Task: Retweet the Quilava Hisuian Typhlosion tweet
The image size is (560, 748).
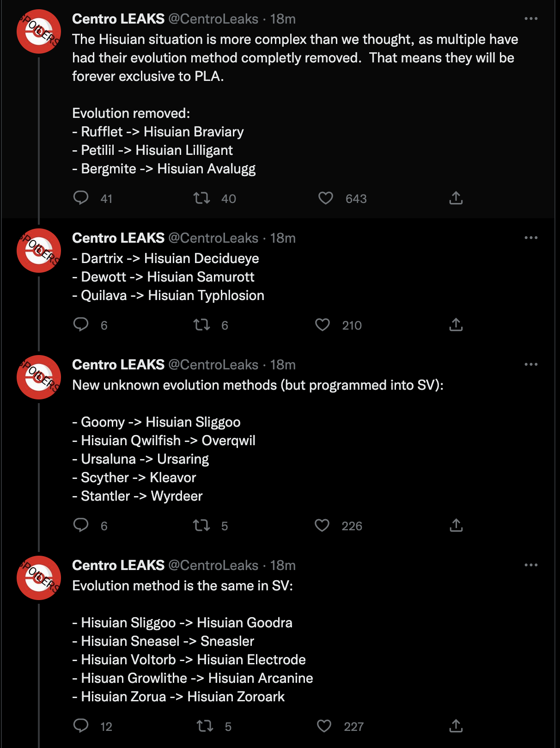Action: click(x=202, y=325)
